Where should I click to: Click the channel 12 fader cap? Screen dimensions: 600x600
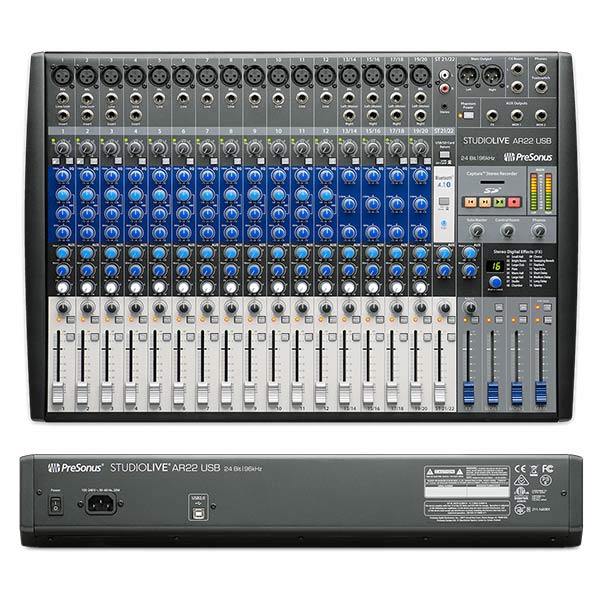click(x=321, y=394)
